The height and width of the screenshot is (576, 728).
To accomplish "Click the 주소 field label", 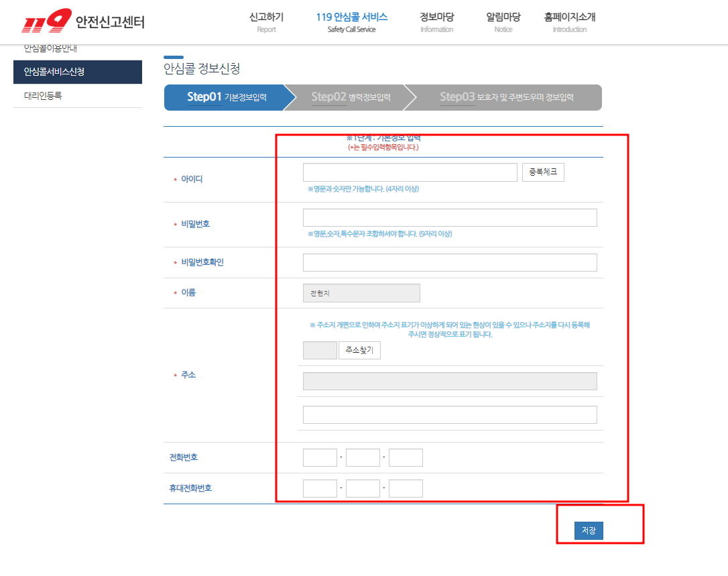I will tap(188, 375).
